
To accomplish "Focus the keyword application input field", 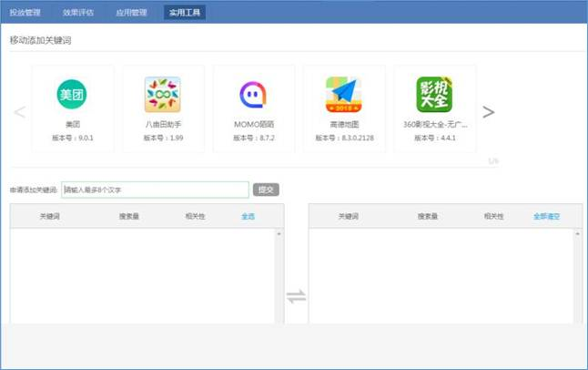I will (155, 190).
